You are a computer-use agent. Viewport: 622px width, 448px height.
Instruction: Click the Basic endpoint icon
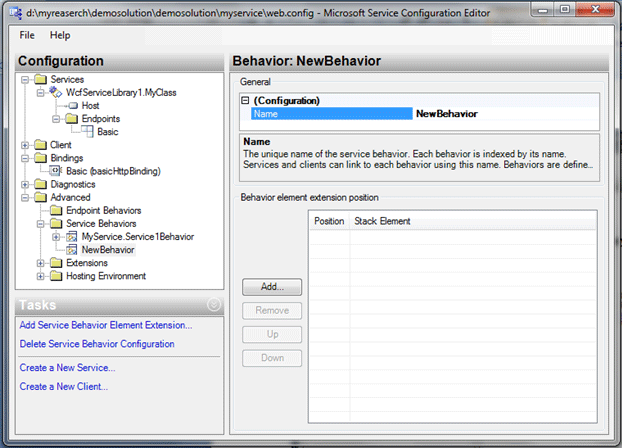pyautogui.click(x=87, y=131)
